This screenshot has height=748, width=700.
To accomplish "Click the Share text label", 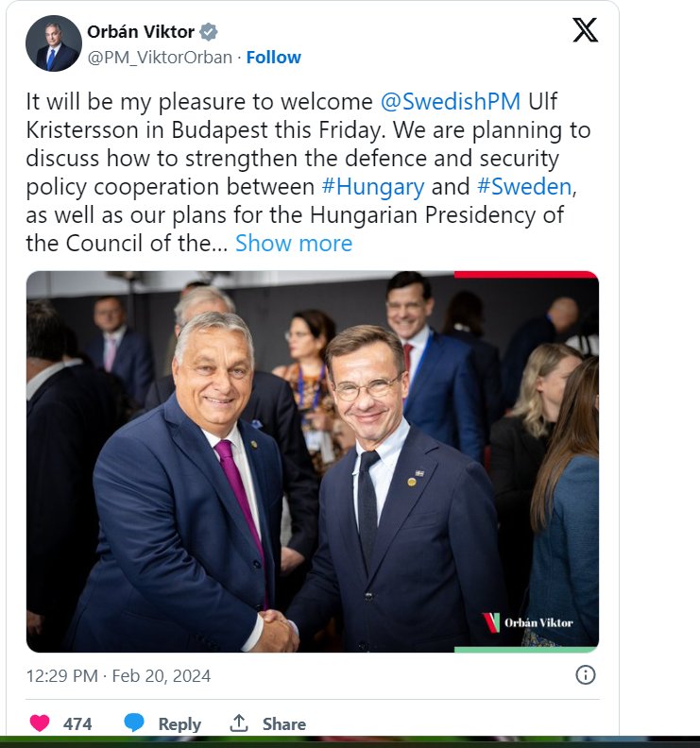I will [x=284, y=724].
